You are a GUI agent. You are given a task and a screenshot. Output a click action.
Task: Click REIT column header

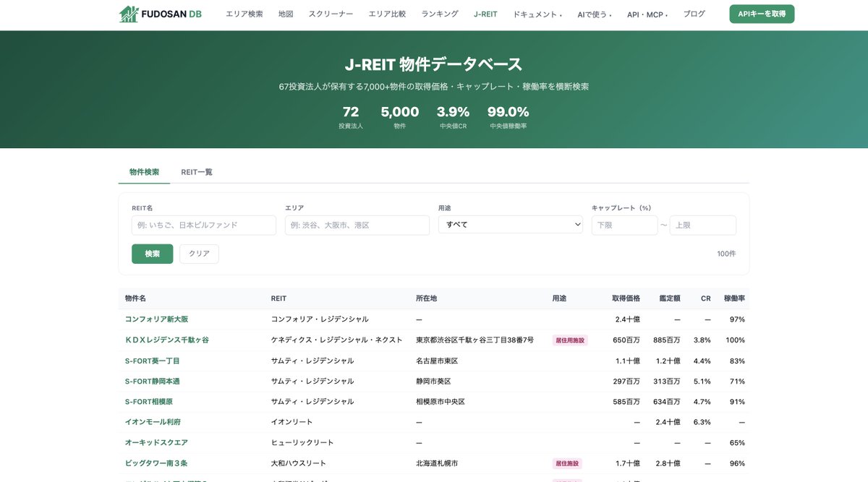point(278,298)
